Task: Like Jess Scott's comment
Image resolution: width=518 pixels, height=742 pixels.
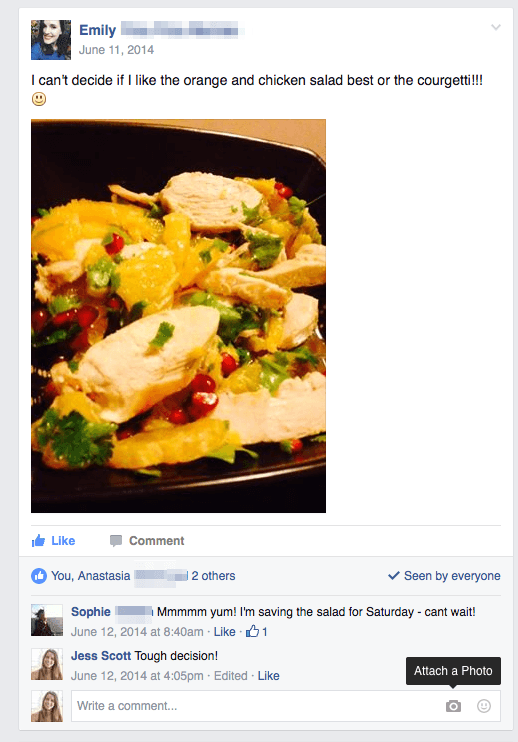Action: coord(268,676)
